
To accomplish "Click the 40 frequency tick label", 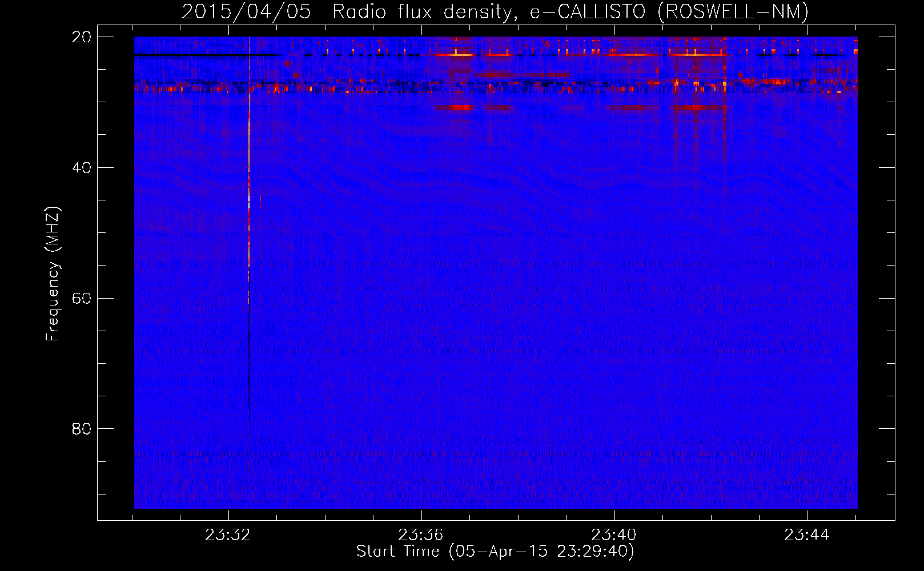I will pyautogui.click(x=82, y=168).
